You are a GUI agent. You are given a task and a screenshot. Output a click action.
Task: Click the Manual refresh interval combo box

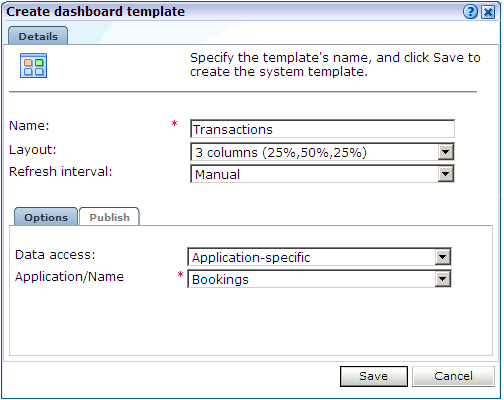click(x=322, y=174)
